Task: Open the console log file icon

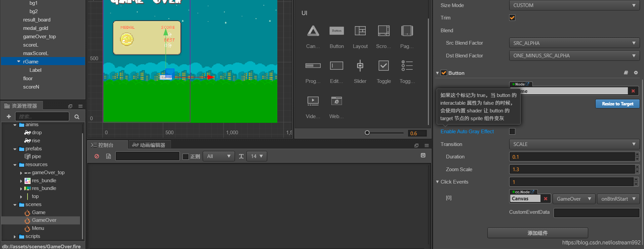Action: [x=108, y=156]
